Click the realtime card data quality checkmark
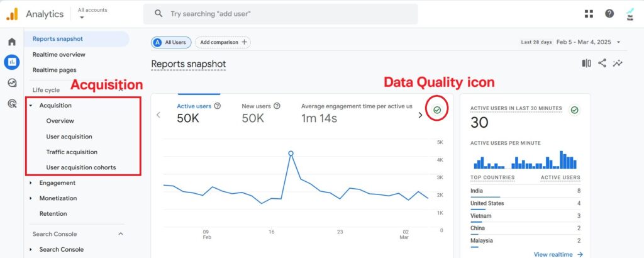Viewport: 644px width, 258px height. (x=575, y=109)
